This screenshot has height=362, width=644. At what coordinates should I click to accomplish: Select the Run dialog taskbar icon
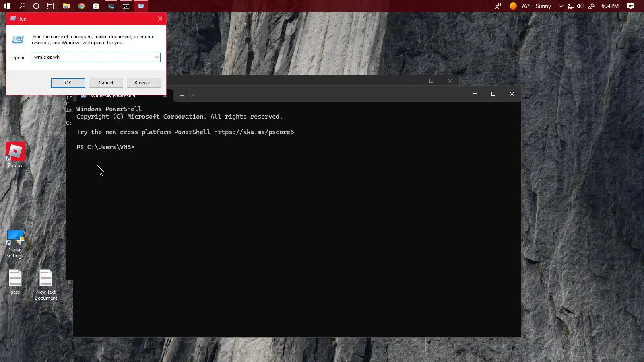[x=141, y=6]
